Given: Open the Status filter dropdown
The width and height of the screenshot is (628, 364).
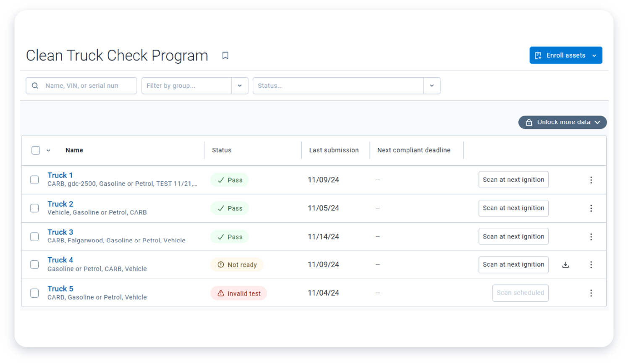Looking at the screenshot, I should [x=432, y=86].
